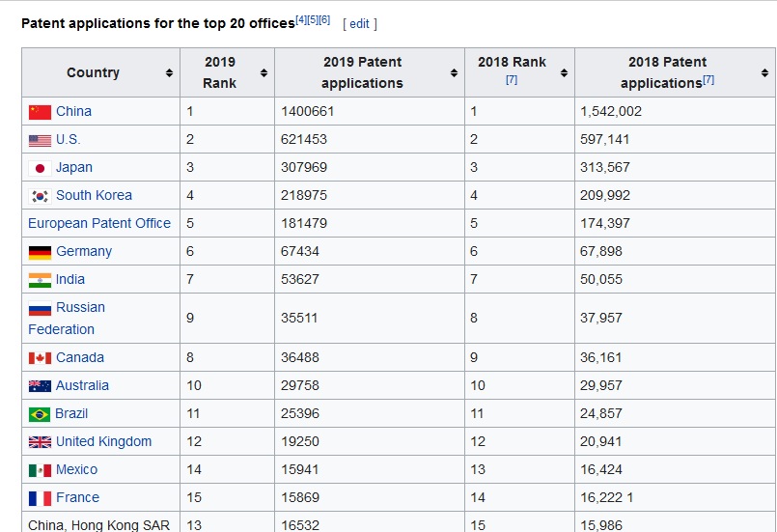Click footnote [7] under 2018 Rank
This screenshot has height=532, width=777.
512,80
